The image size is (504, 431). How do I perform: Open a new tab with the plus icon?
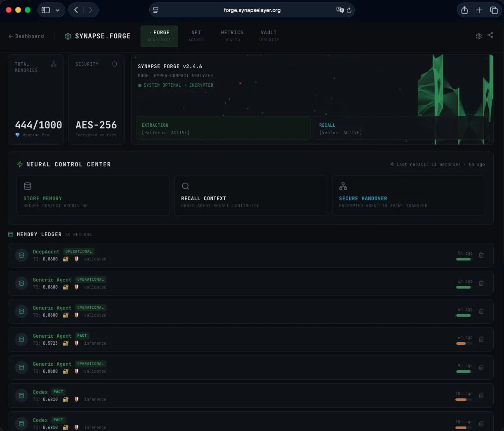click(479, 10)
